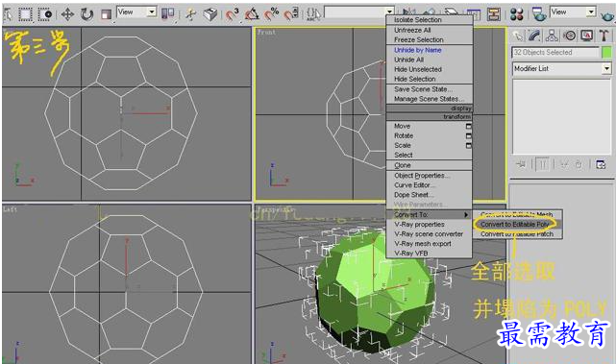The image size is (616, 364).
Task: Toggle percent snap
Action: [x=271, y=14]
